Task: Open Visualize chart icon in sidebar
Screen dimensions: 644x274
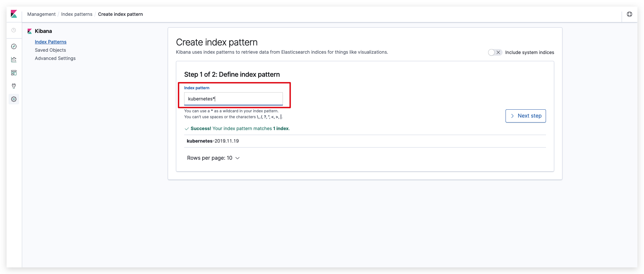Action: pyautogui.click(x=14, y=60)
